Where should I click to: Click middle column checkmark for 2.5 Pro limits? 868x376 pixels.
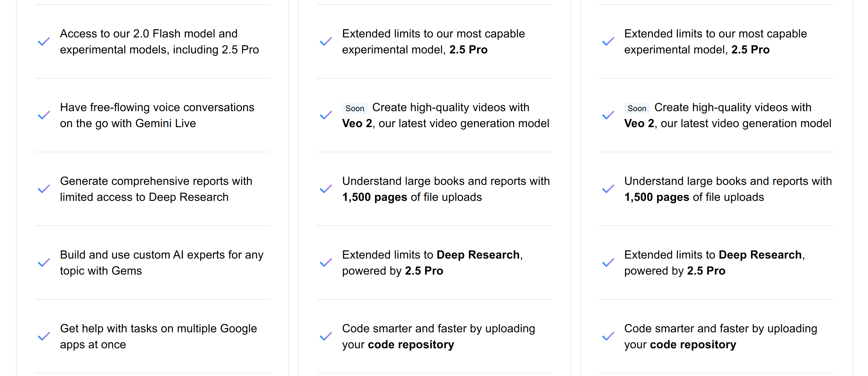click(x=326, y=41)
